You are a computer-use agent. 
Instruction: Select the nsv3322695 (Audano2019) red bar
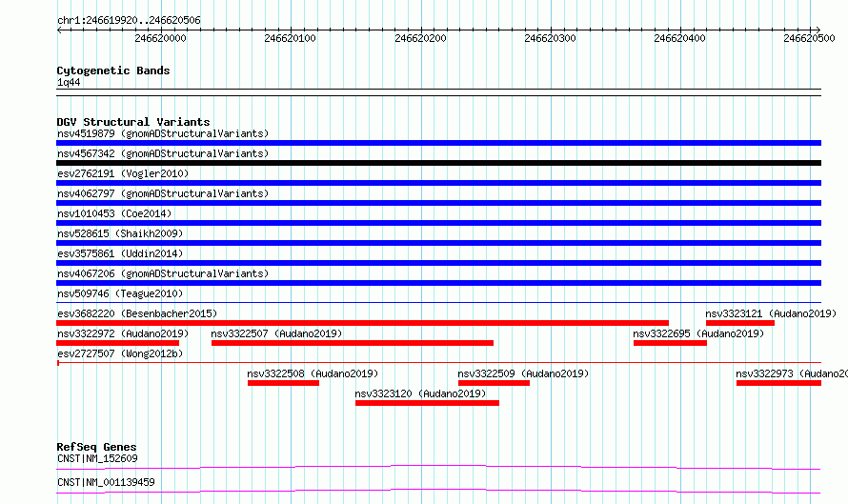670,343
